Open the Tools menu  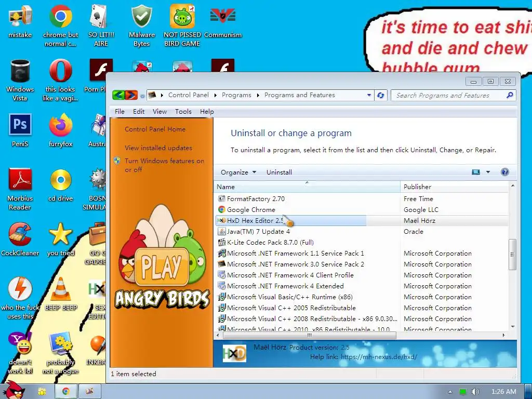point(183,112)
